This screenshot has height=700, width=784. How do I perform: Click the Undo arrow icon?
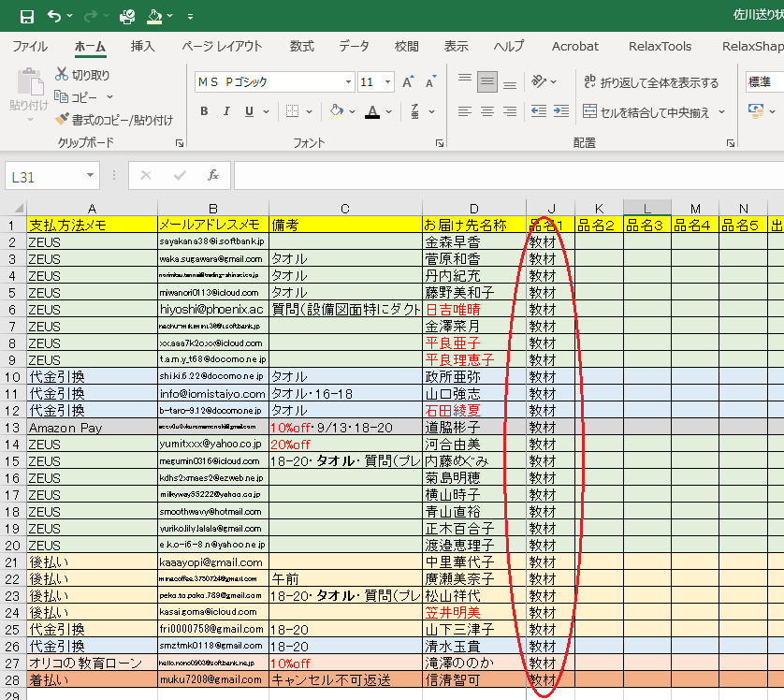tap(54, 16)
